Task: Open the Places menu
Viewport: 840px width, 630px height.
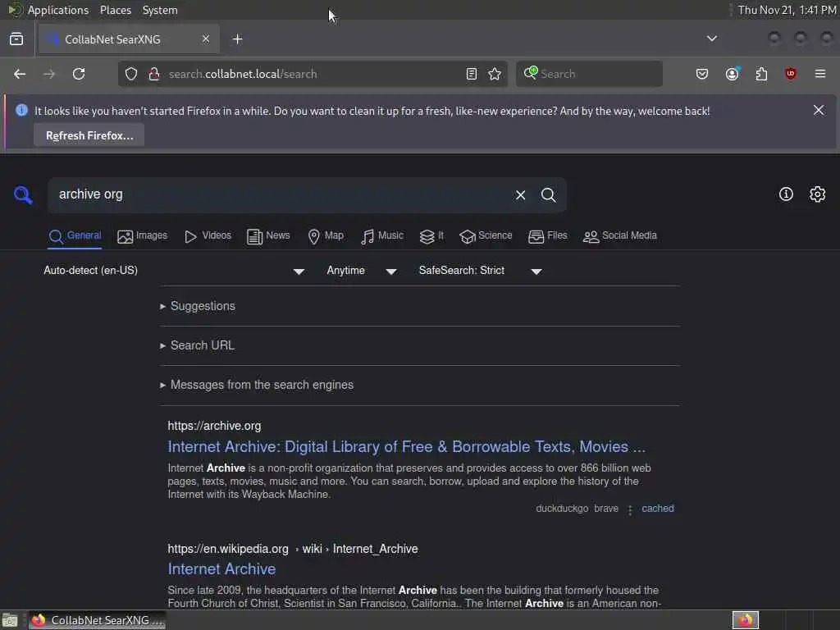Action: (116, 10)
